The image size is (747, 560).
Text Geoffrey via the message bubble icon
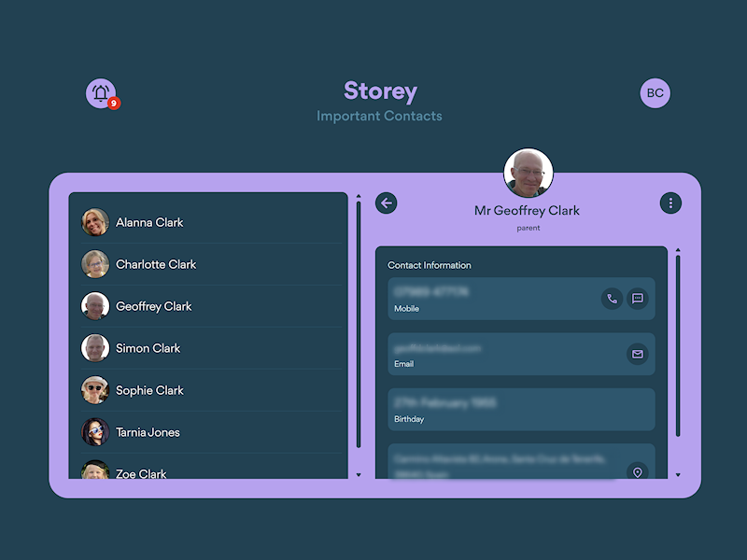point(638,299)
